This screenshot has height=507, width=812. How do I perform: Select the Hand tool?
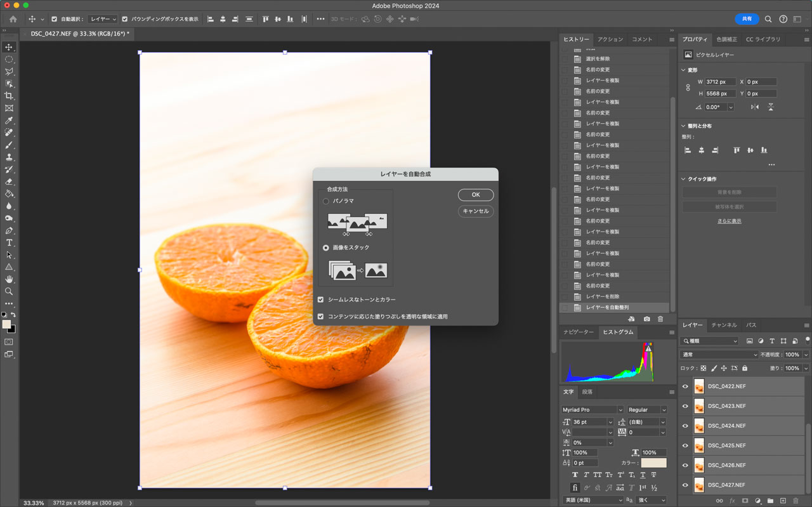tap(9, 279)
